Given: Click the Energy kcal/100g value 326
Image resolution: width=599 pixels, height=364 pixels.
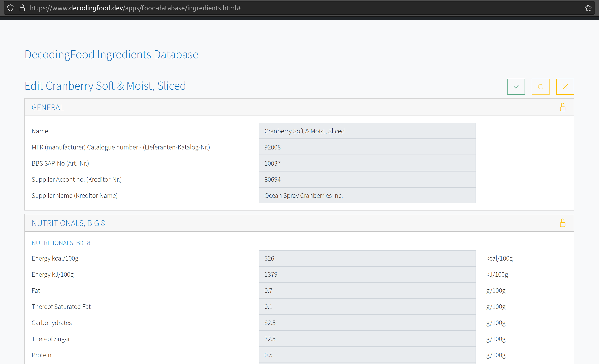Looking at the screenshot, I should [367, 258].
